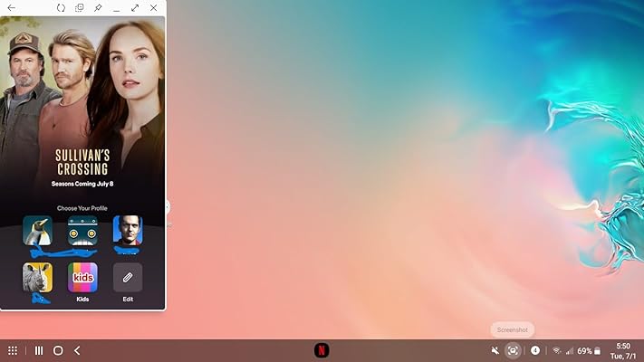Show recent apps from taskbar
This screenshot has height=362, width=644.
pyautogui.click(x=39, y=350)
